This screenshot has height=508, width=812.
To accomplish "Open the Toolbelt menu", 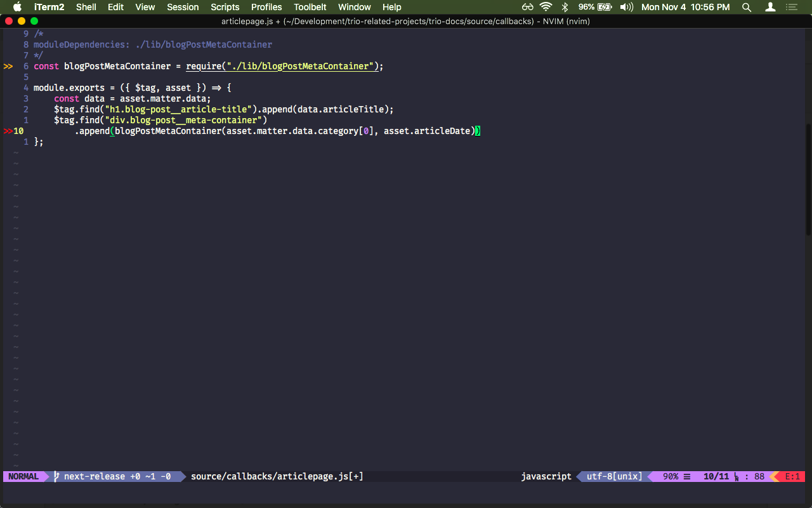I will point(310,7).
